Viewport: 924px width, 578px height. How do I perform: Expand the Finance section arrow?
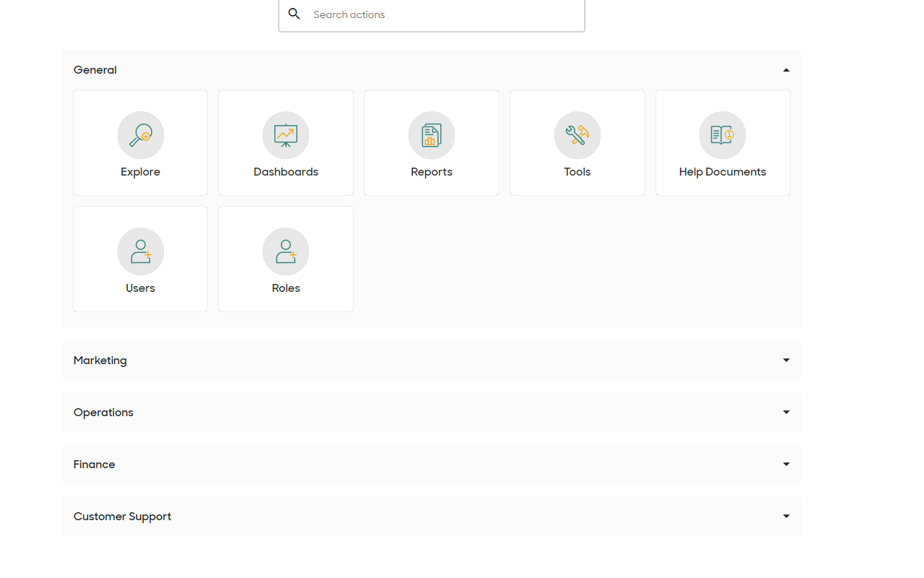(786, 465)
